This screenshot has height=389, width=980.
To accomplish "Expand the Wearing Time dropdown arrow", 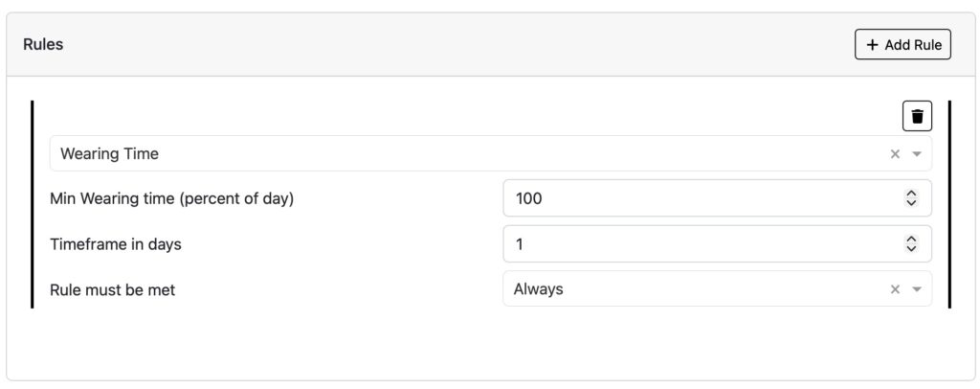I will click(917, 154).
